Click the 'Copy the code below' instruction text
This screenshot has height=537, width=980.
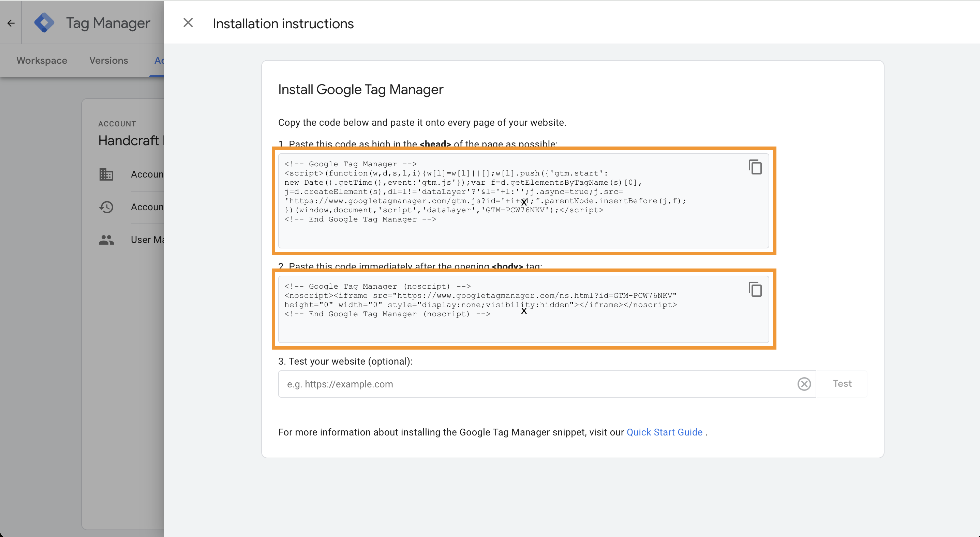click(422, 122)
